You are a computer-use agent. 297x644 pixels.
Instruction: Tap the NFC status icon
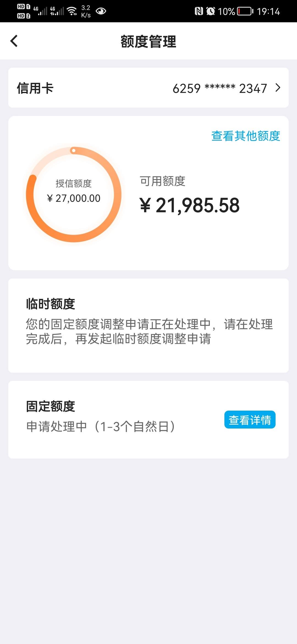click(x=199, y=11)
